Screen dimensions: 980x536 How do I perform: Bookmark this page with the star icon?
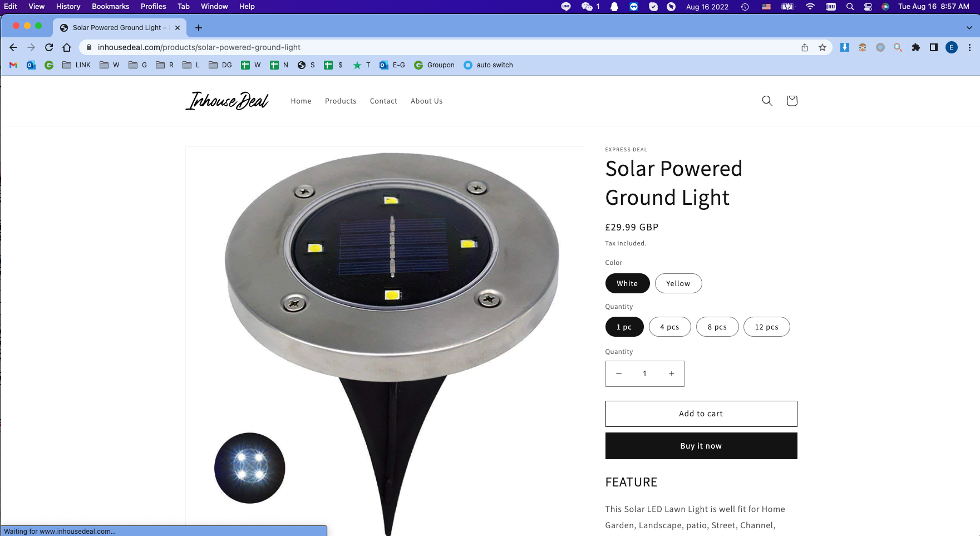822,47
